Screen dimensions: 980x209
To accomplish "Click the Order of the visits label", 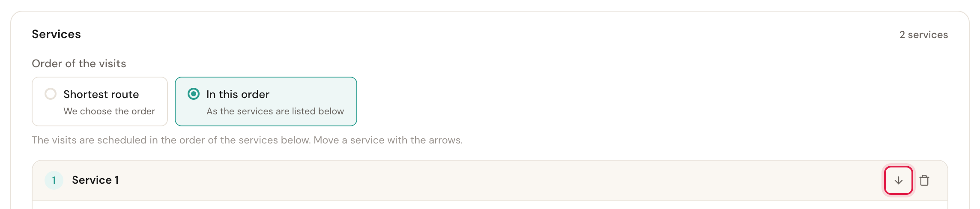I will 79,63.
